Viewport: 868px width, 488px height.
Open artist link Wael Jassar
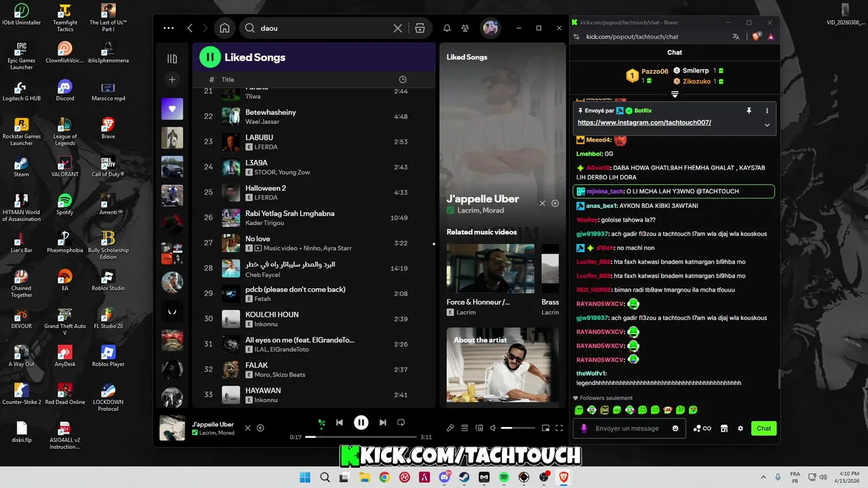tap(262, 122)
